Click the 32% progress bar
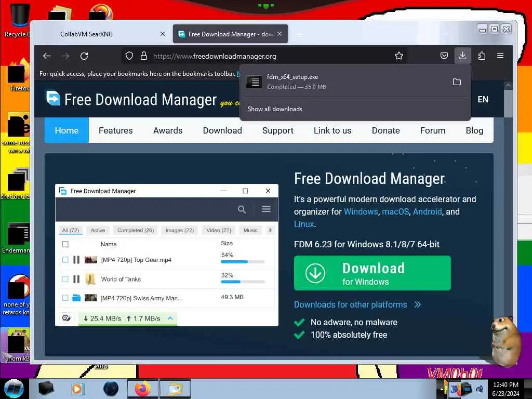532x399 pixels. pos(243,282)
